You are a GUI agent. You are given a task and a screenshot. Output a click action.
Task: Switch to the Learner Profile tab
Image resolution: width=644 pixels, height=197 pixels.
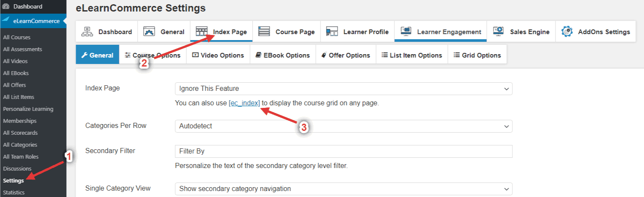[x=357, y=32]
